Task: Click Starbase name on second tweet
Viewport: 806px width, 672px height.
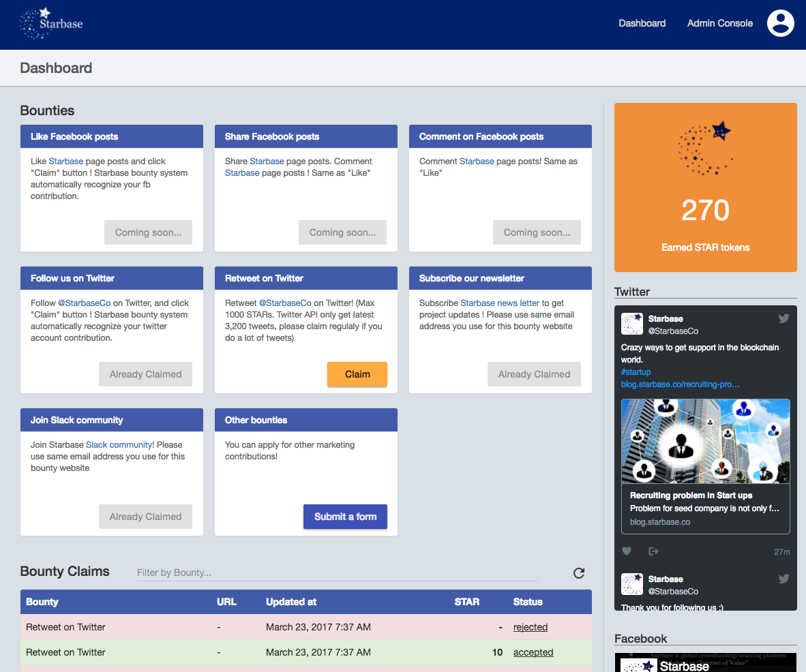Action: (665, 579)
